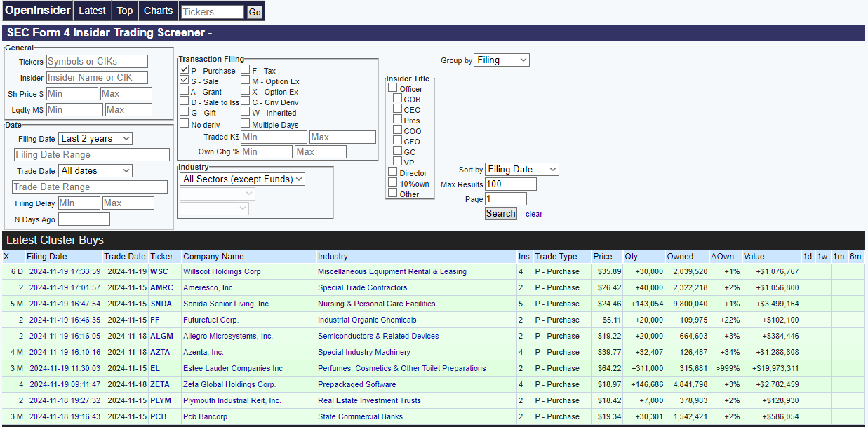Image resolution: width=868 pixels, height=427 pixels.
Task: Click the N Days Ago field
Action: point(84,219)
